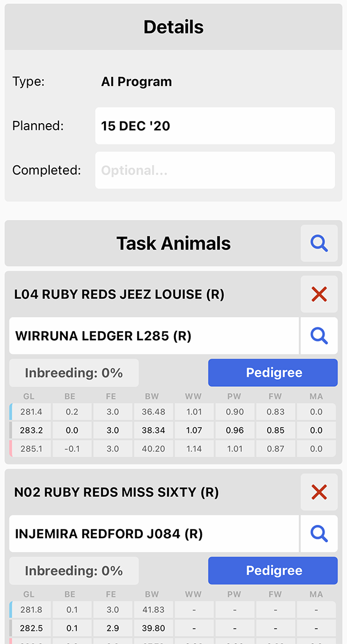
Task: Remove L04 Ruby Reds Jeez Louise animal
Action: (319, 294)
